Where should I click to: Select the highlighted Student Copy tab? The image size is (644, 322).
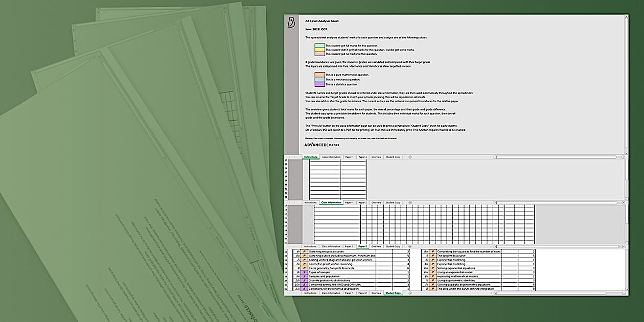(393, 293)
